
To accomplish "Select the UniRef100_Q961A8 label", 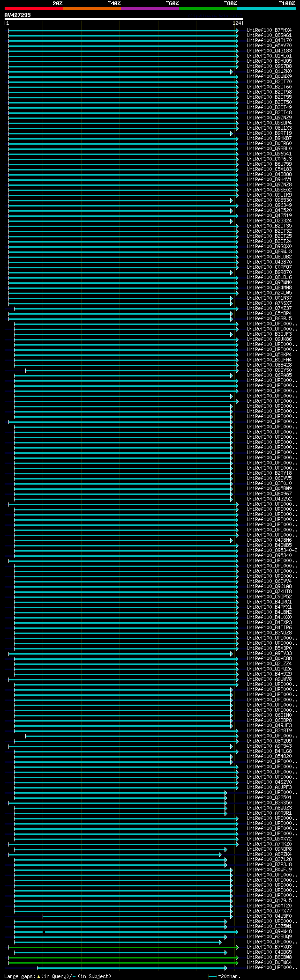I will tap(269, 587).
